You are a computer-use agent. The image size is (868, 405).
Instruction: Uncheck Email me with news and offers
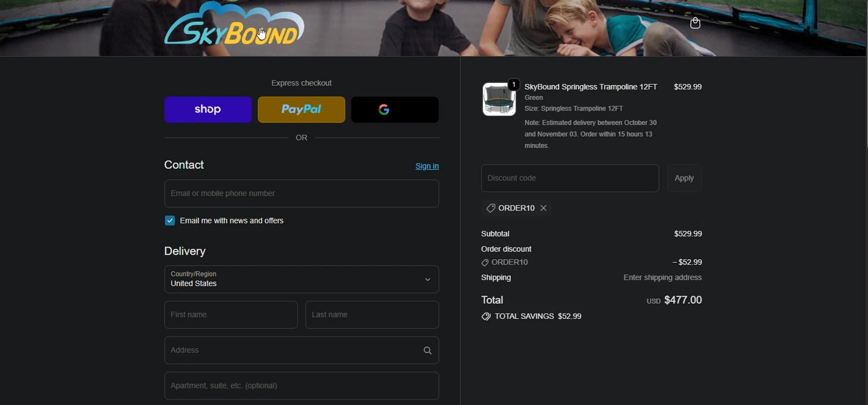(170, 220)
